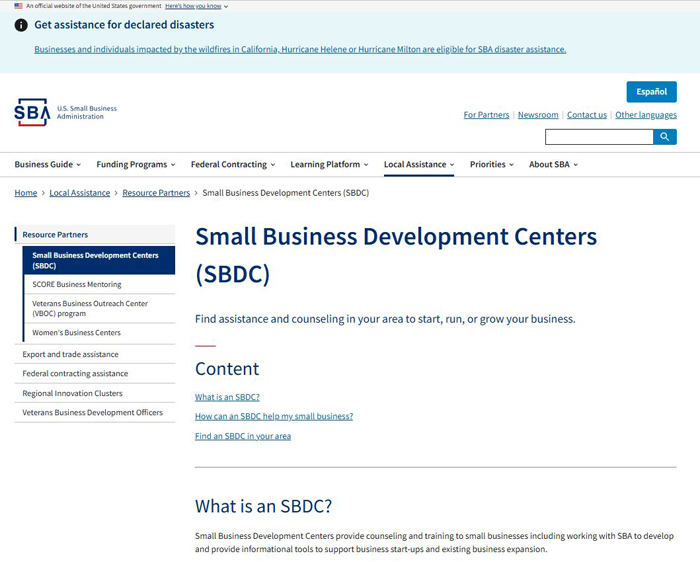The image size is (700, 562).
Task: Open the disaster assistance eligibility link
Action: pyautogui.click(x=300, y=49)
